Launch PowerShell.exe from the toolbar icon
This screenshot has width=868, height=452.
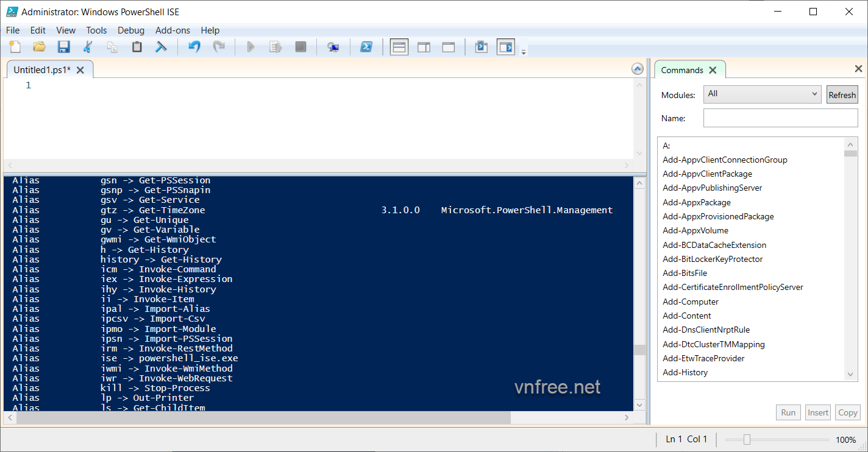(366, 47)
